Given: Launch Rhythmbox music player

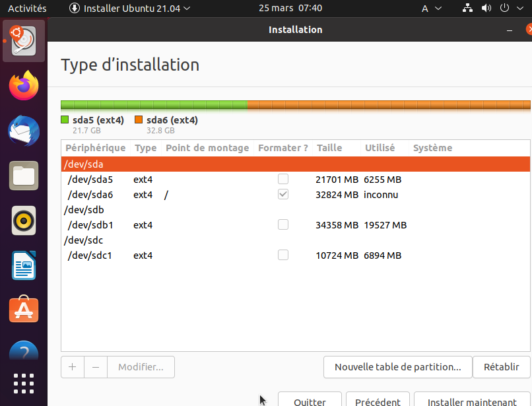Looking at the screenshot, I should (24, 220).
